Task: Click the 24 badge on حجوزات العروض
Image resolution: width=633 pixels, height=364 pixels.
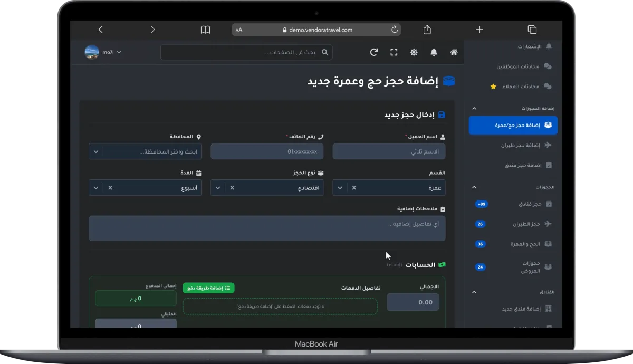Action: [480, 267]
